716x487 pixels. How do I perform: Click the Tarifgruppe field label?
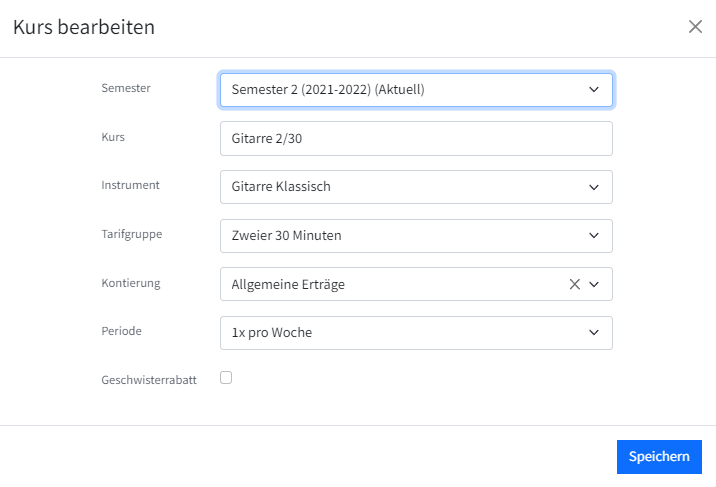tap(132, 234)
